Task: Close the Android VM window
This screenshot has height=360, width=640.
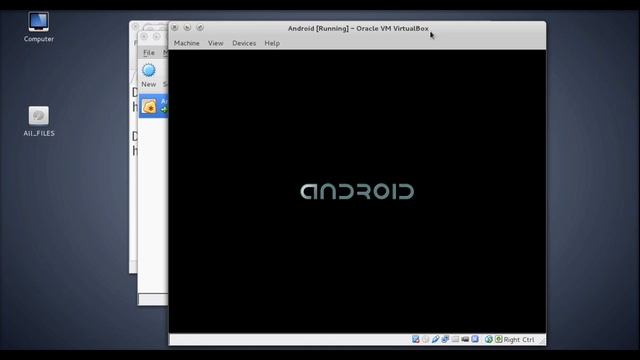Action: [x=174, y=28]
